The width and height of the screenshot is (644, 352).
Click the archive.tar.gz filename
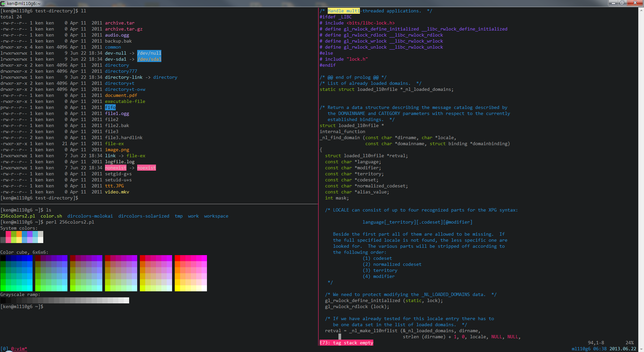click(x=123, y=29)
